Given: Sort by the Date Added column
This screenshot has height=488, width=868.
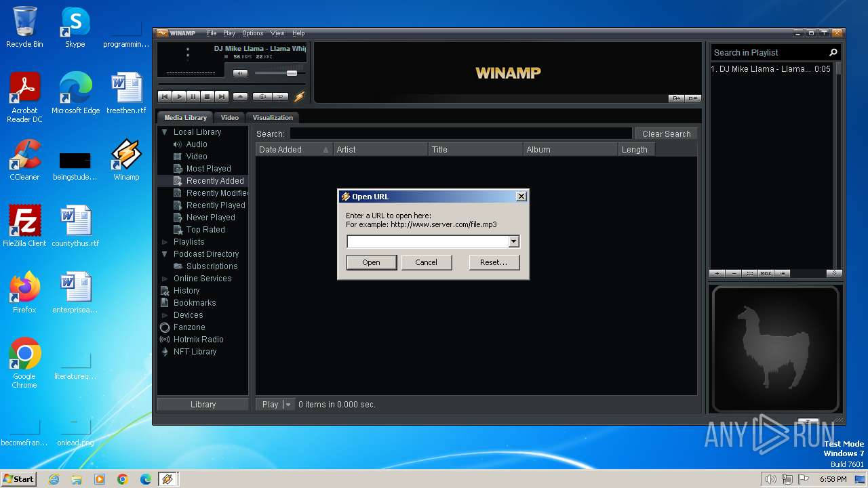Looking at the screenshot, I should coord(294,150).
